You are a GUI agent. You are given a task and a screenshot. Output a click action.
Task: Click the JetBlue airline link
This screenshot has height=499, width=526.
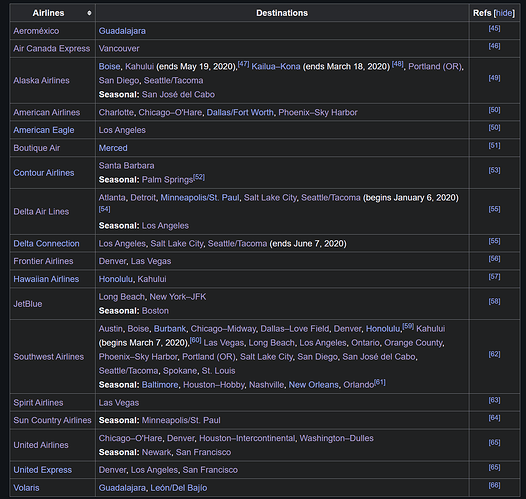[x=28, y=304]
